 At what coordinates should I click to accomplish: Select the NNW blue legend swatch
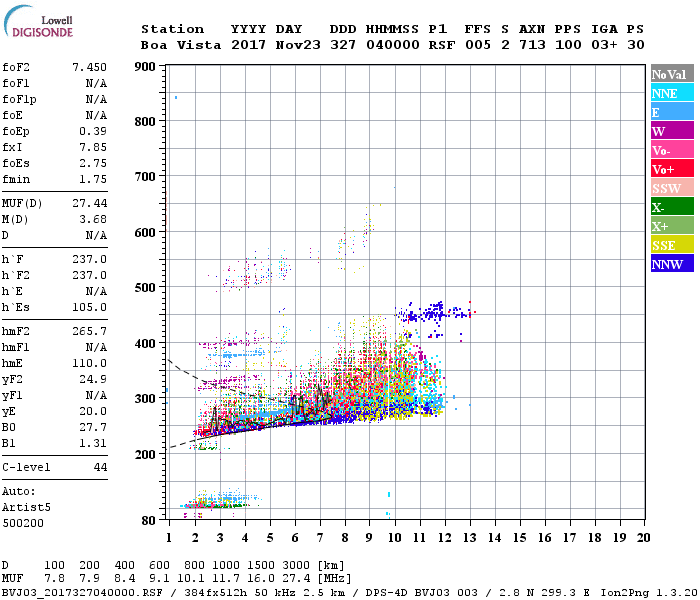[672, 263]
